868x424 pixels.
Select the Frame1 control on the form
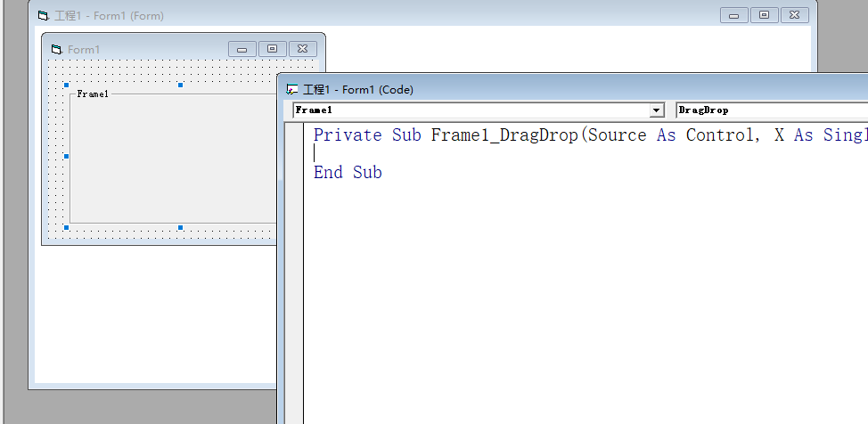point(173,160)
